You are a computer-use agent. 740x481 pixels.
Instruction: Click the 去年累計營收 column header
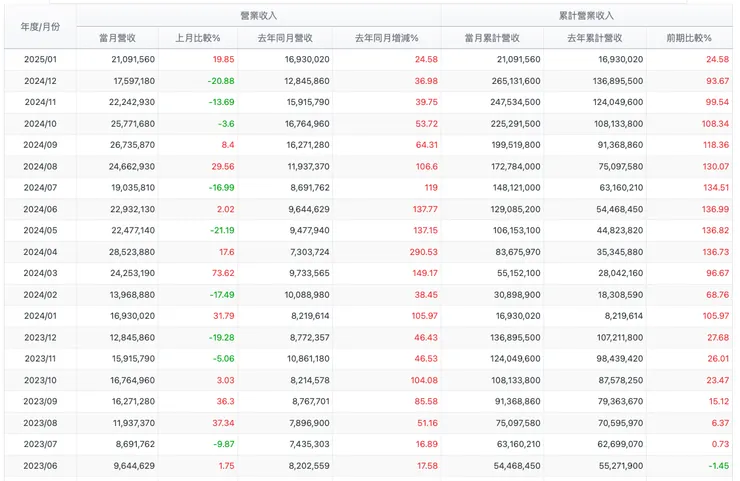tap(595, 38)
